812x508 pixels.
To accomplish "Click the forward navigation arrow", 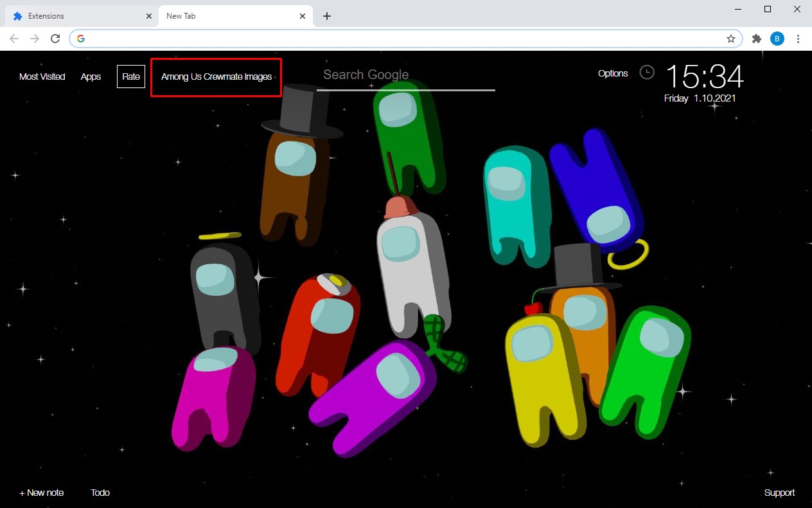I will pyautogui.click(x=35, y=39).
